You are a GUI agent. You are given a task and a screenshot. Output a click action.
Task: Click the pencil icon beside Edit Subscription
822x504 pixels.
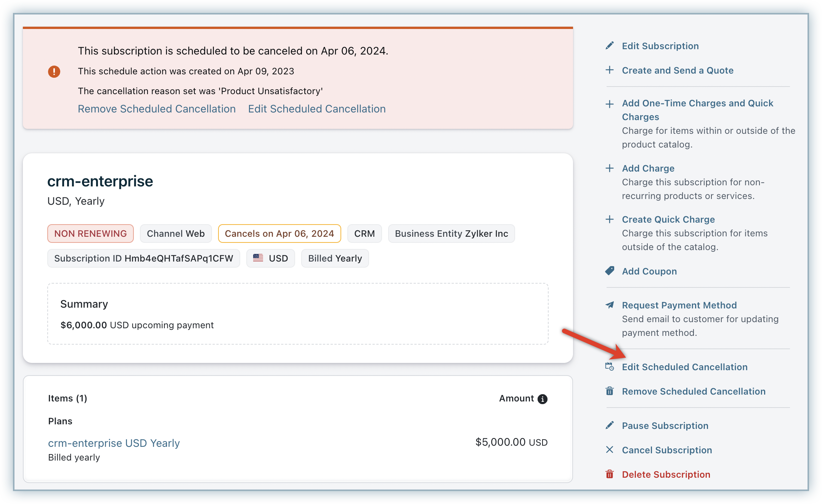click(x=610, y=46)
